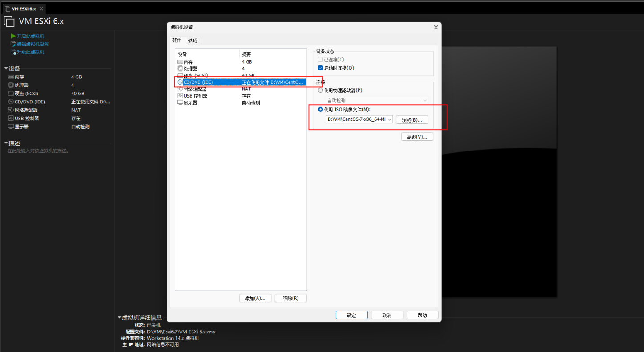Screen dimensions: 644x352
Task: Select the memory (内存) device icon in dialog list
Action: click(x=180, y=62)
